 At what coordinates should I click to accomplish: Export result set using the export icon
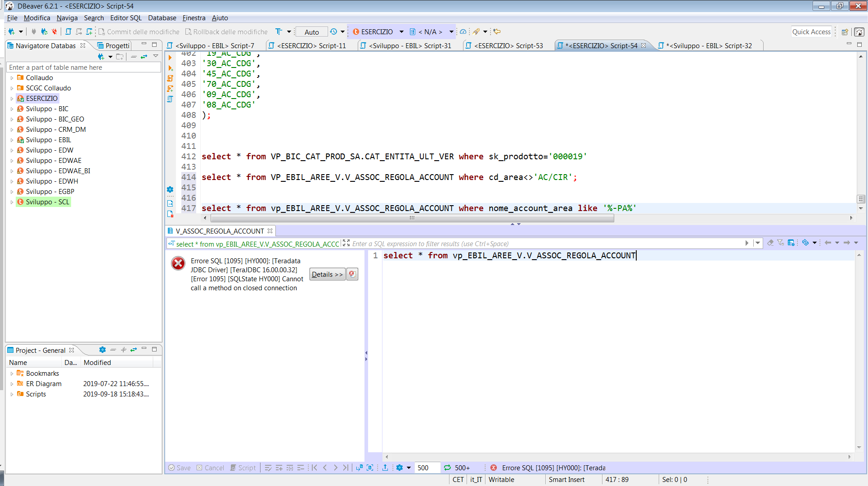point(386,468)
